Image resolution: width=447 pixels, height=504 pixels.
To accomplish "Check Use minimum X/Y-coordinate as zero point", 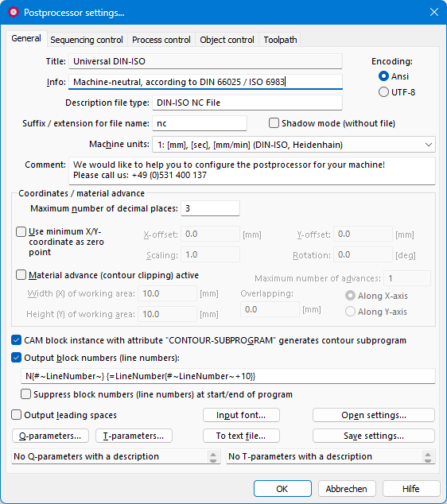I will point(21,231).
